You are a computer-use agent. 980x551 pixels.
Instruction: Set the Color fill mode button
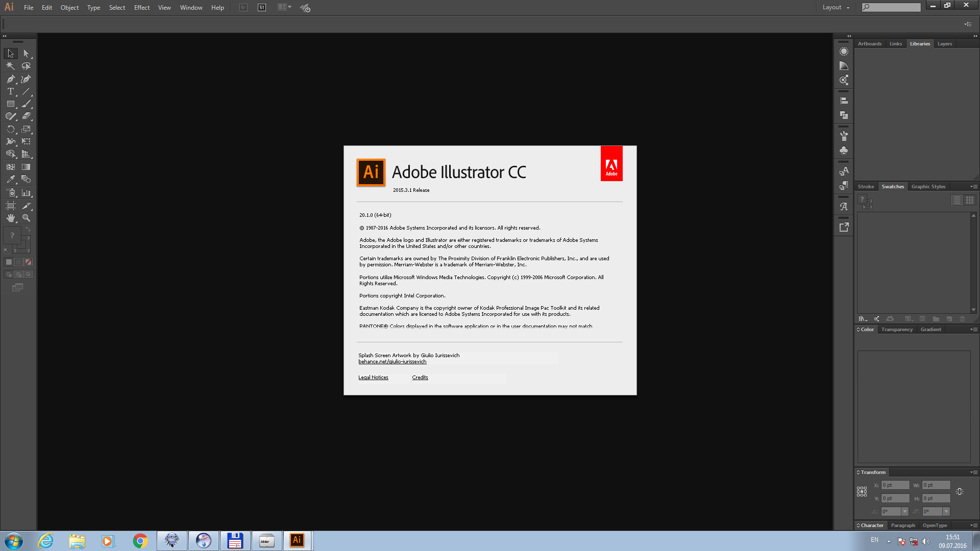9,262
